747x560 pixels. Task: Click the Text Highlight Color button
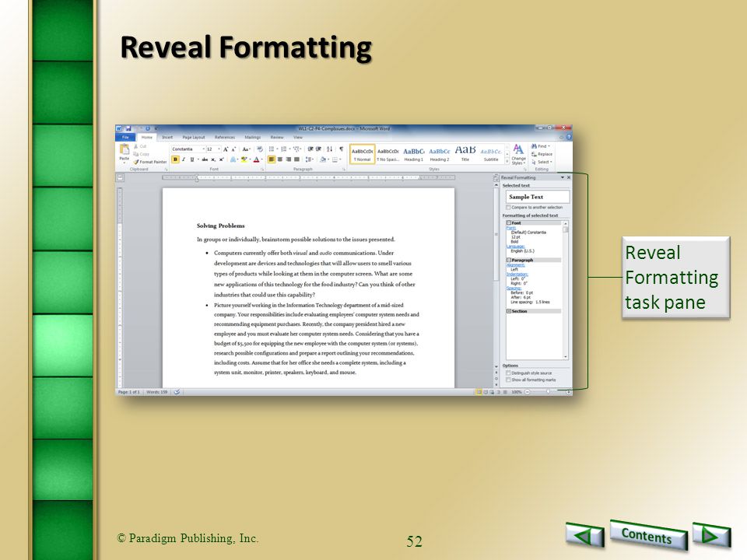coord(244,159)
